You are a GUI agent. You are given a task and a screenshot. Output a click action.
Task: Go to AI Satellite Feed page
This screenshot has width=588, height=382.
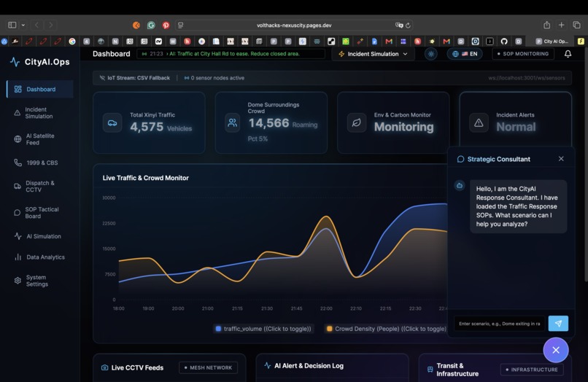coord(39,139)
